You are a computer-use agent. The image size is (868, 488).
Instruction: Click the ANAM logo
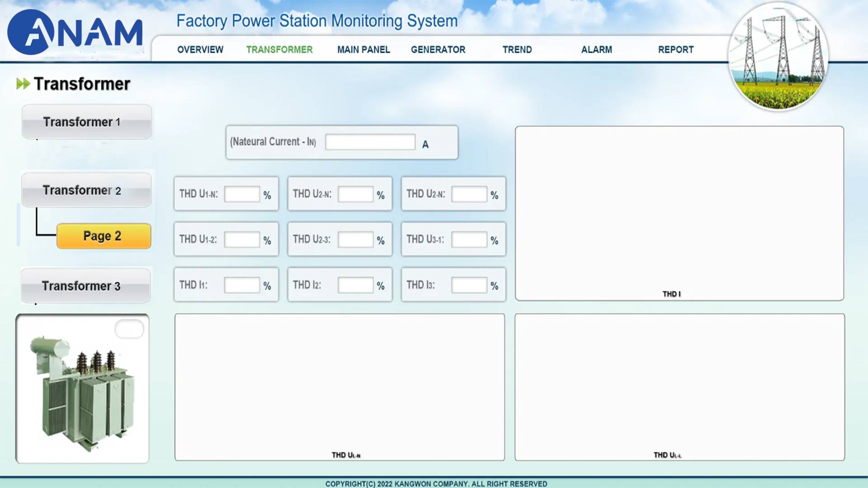pyautogui.click(x=75, y=32)
